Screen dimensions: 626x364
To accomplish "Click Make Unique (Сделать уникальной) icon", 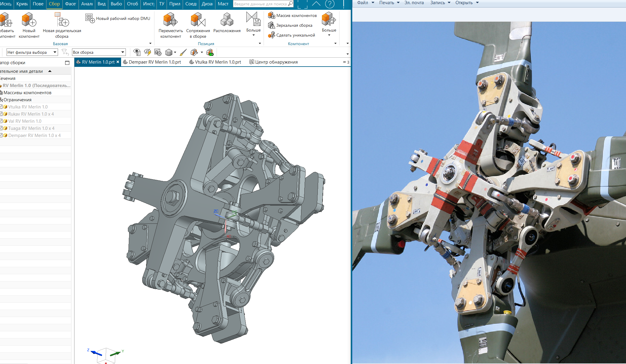I will pos(271,35).
